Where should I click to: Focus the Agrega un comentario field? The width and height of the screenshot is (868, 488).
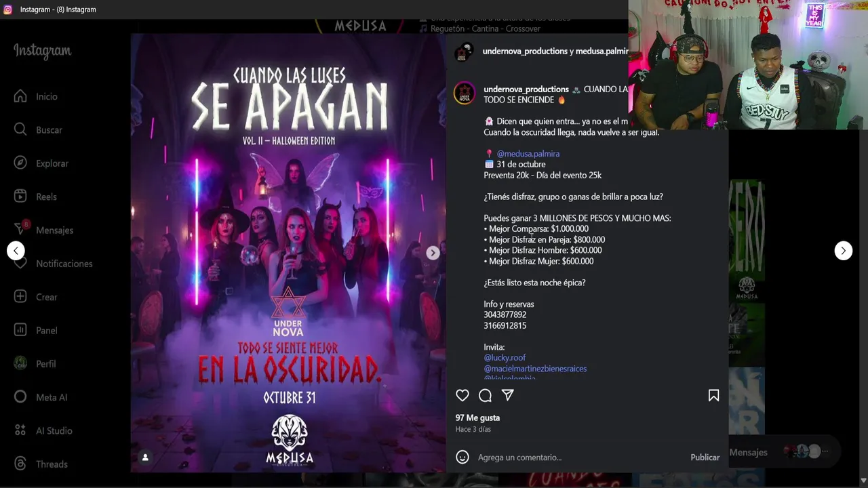(578, 457)
